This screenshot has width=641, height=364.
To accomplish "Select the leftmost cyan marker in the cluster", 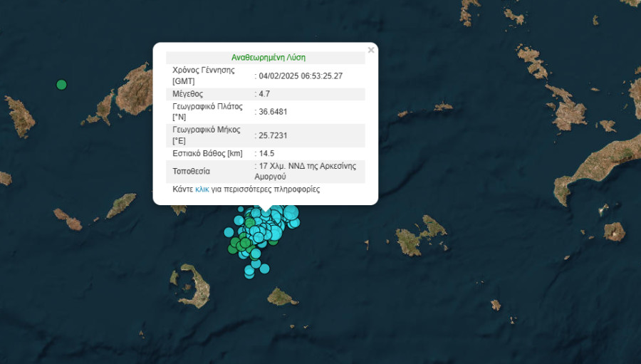I will point(229,232).
